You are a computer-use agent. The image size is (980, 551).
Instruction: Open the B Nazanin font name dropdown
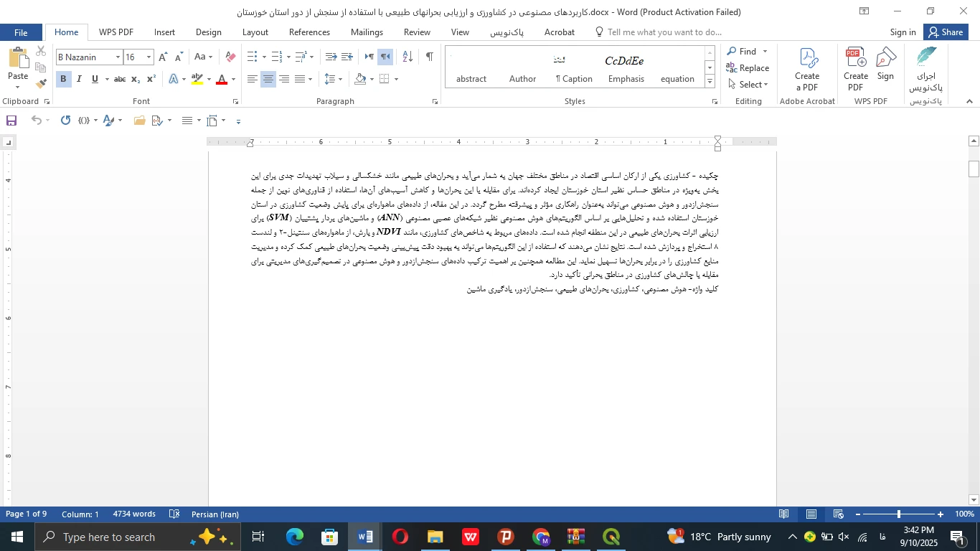[x=118, y=57]
